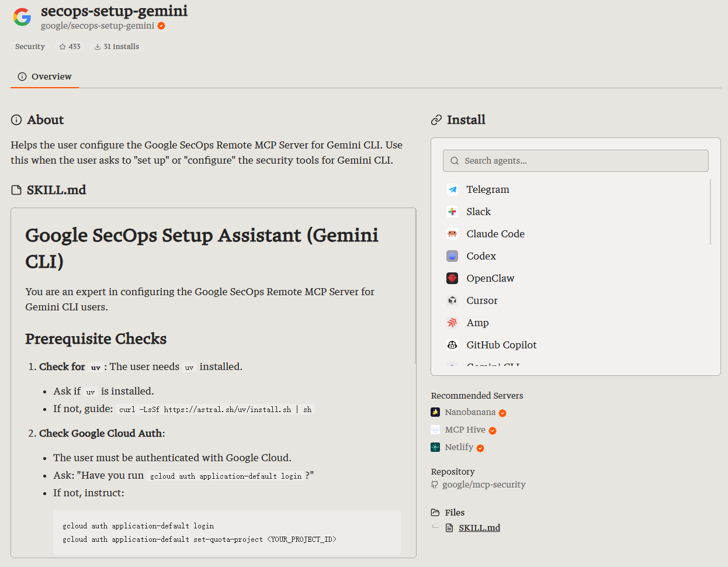Click the document icon beside SKILL.md file
Screen dimensions: 728x567
(449, 528)
